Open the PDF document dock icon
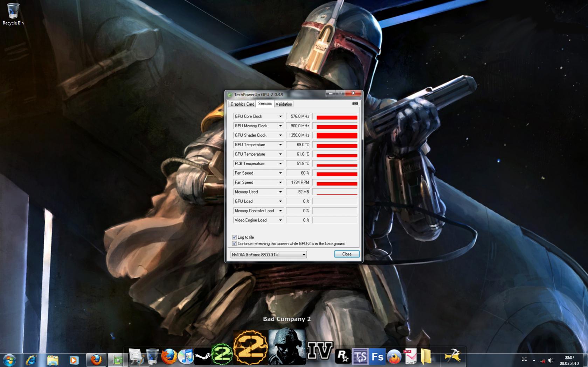The image size is (588, 367). [410, 357]
